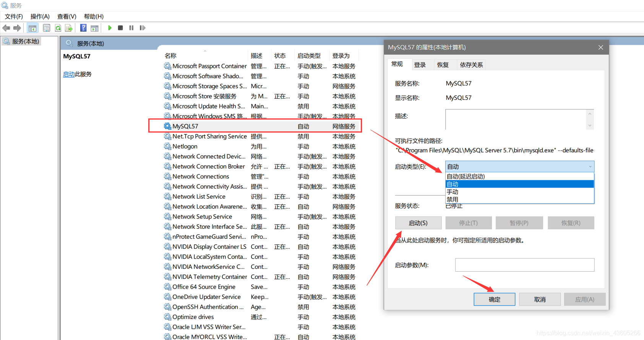The image size is (644, 340).
Task: Click the Stop Service square icon
Action: point(120,28)
